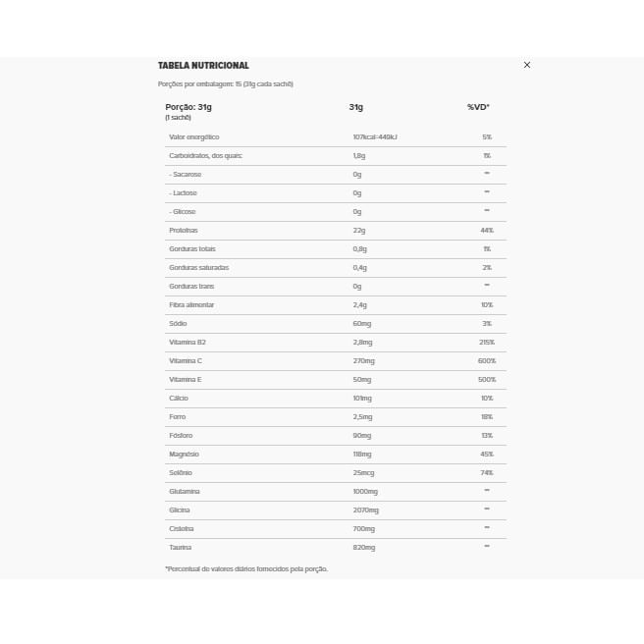Click the Porção: 31g header
Viewport: 644px width, 644px height.
[x=188, y=107]
